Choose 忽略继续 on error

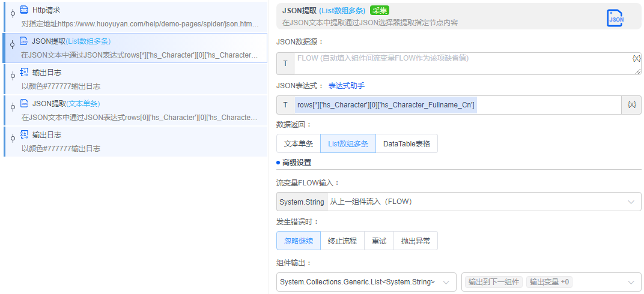point(299,241)
